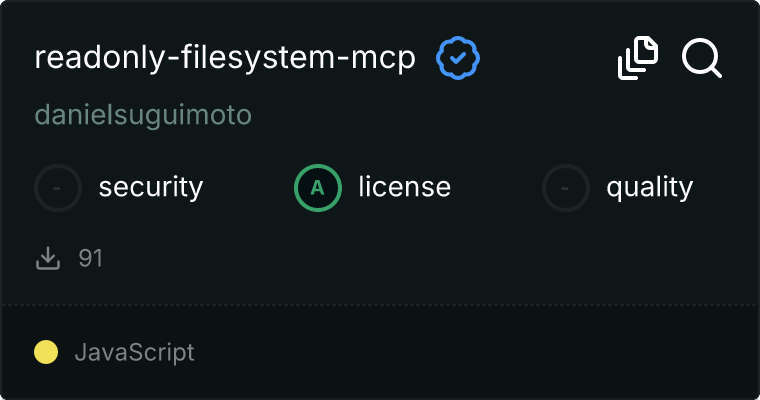Select the license score label
Image resolution: width=760 pixels, height=400 pixels.
pyautogui.click(x=404, y=187)
